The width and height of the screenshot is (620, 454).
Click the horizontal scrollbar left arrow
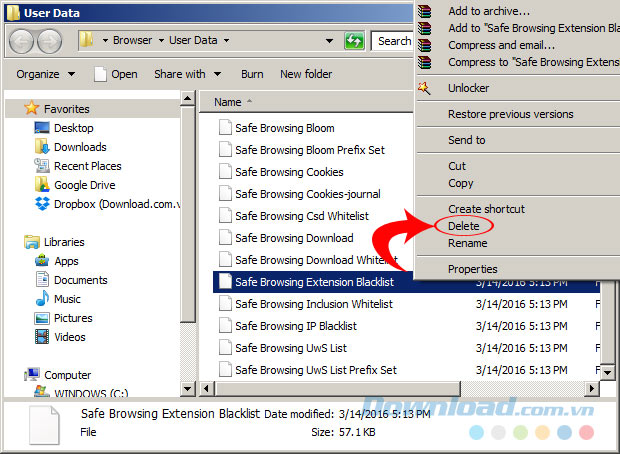click(x=207, y=388)
